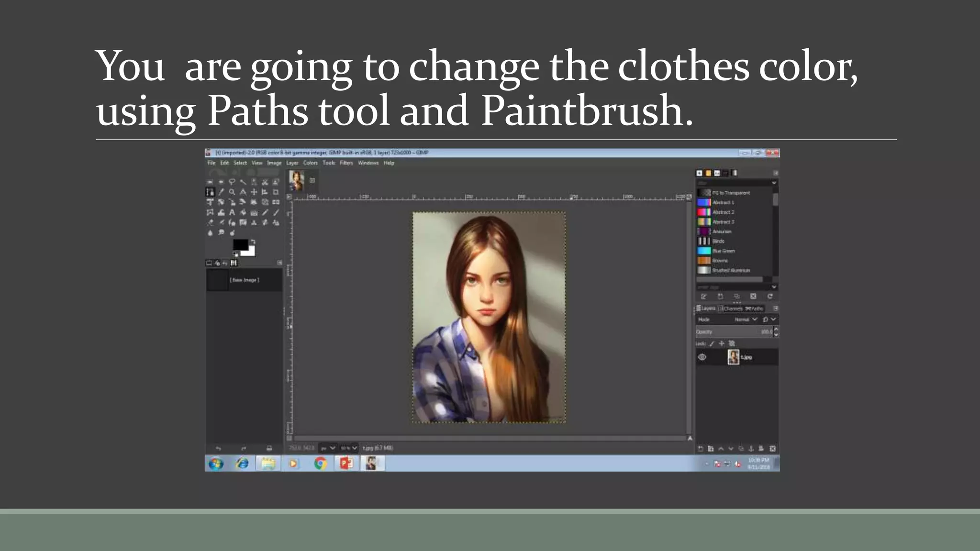Select the Paintbrush tool
The height and width of the screenshot is (551, 980).
pyautogui.click(x=276, y=212)
